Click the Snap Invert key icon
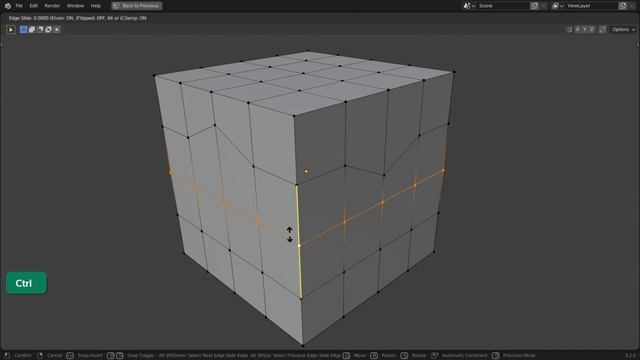This screenshot has height=360, width=640. pyautogui.click(x=70, y=356)
